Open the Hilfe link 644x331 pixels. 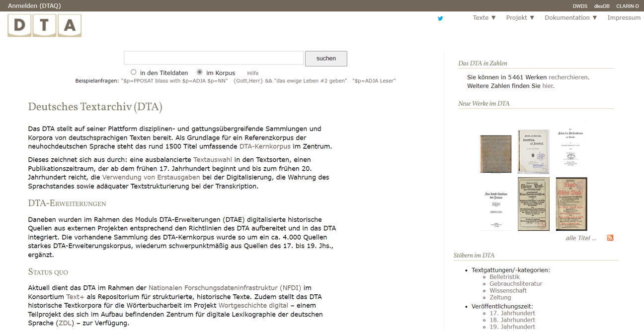[252, 73]
